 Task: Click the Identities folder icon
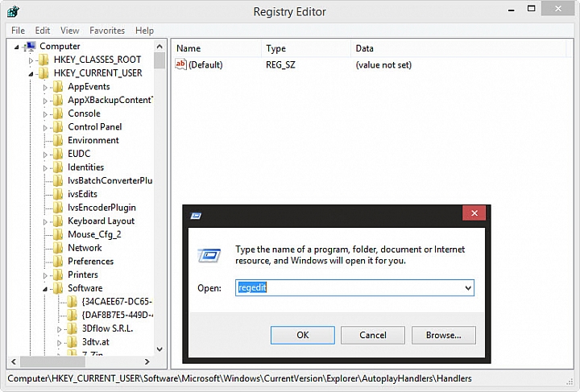pyautogui.click(x=58, y=167)
